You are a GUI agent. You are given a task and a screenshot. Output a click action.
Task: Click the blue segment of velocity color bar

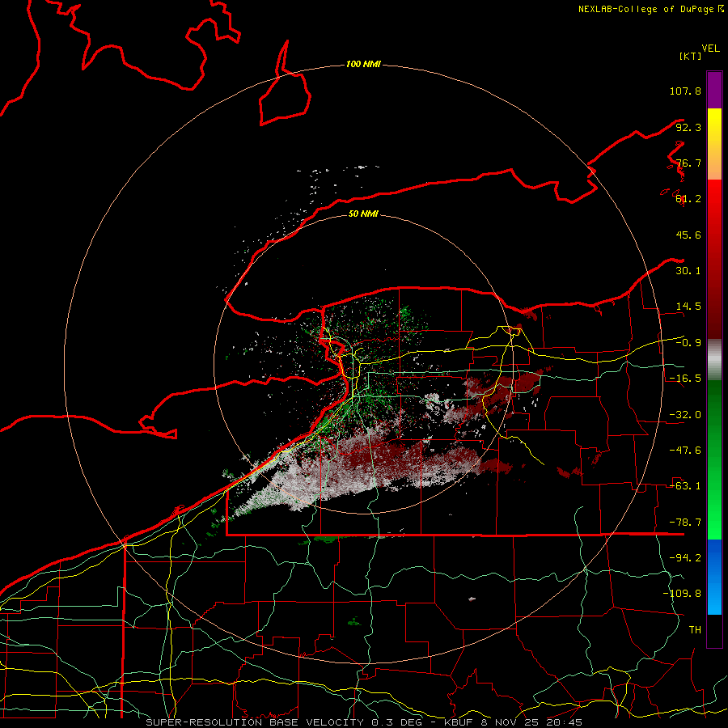(714, 577)
